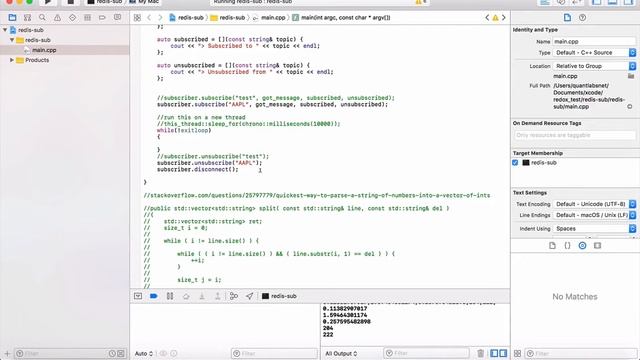Toggle source-controlled files filter in navigator
Image resolution: width=640 pixels, height=360 pixels.
[x=121, y=353]
